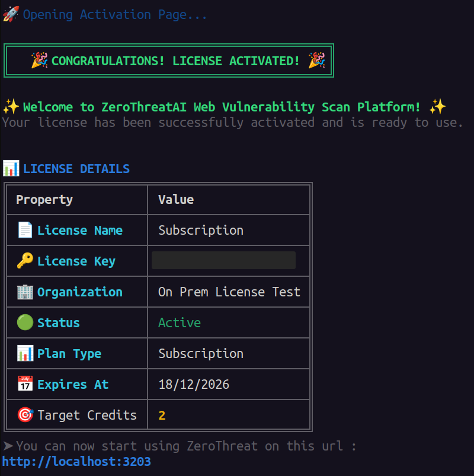
Task: Click the sparkles emoji before Welcome
Action: [x=11, y=107]
